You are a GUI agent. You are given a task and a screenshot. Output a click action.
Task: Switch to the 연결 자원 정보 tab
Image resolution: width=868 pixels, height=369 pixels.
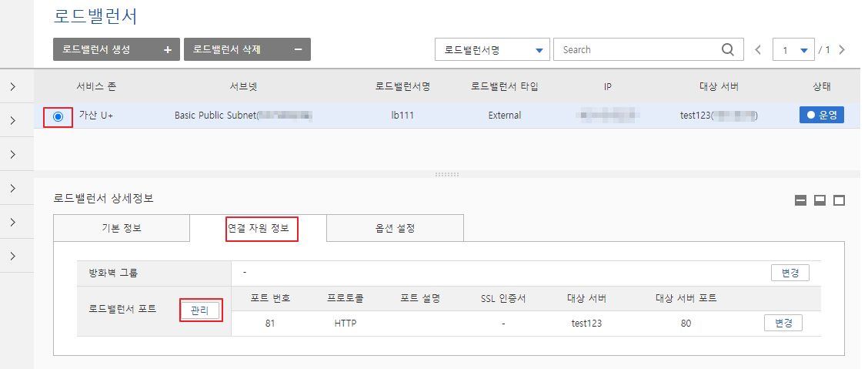[x=258, y=228]
